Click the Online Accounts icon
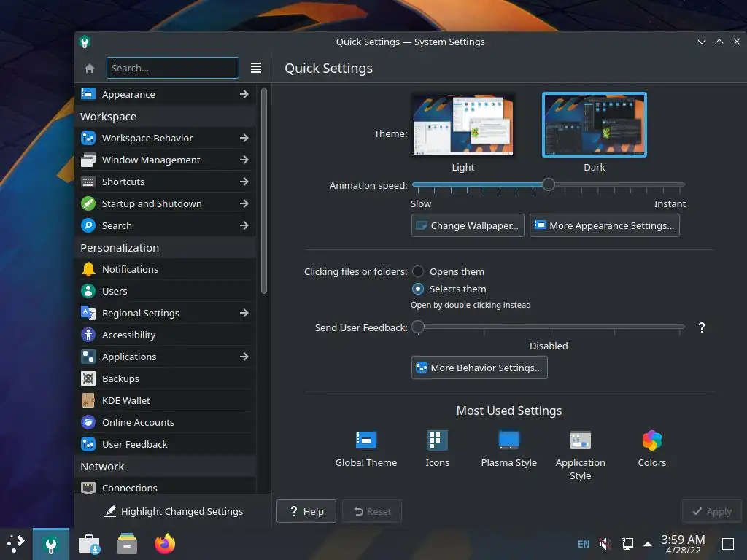 coord(88,422)
